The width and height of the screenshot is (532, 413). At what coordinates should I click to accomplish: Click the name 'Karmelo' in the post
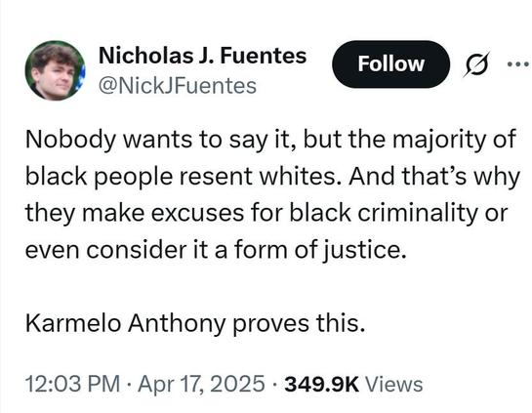click(x=73, y=323)
